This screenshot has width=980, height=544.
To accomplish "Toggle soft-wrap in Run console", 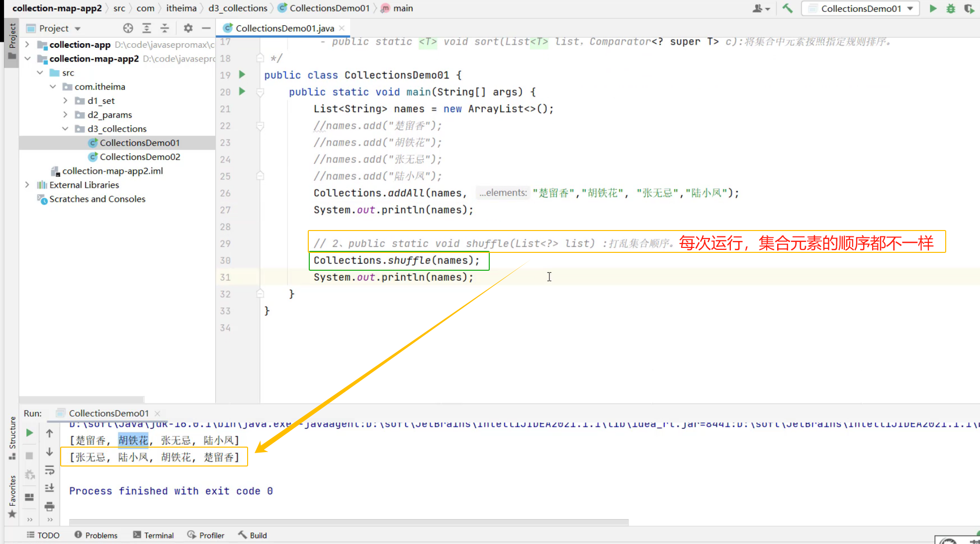I will click(x=49, y=470).
